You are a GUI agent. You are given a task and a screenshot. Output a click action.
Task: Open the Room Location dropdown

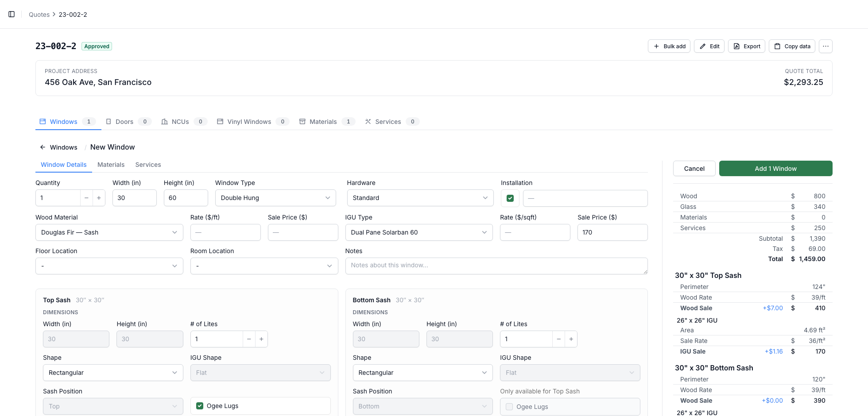pos(264,266)
